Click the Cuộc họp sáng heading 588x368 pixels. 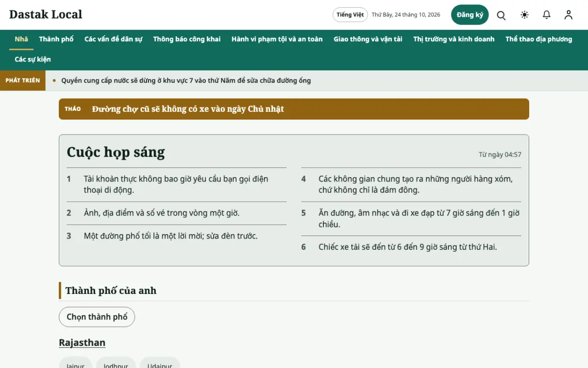point(116,152)
